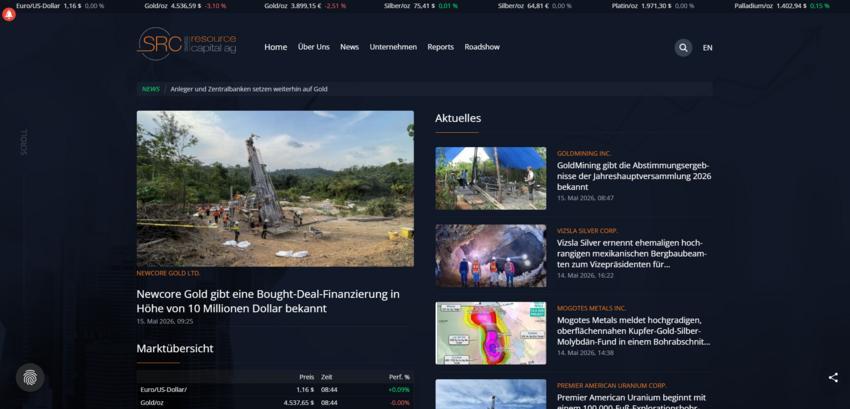Click Platin/oz quote in top ticker

click(x=653, y=6)
